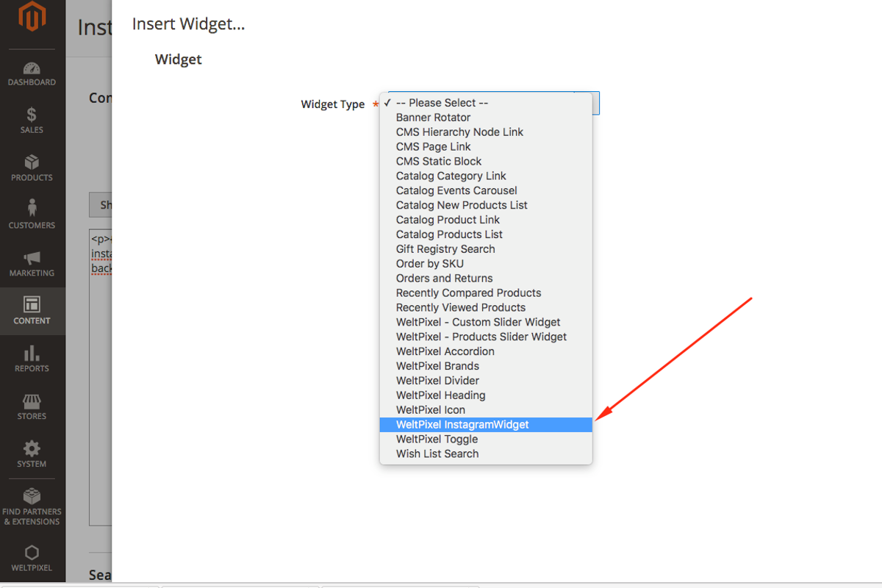Choose WeltPixel - Products Slider Widget
Image resolution: width=882 pixels, height=588 pixels.
(x=486, y=337)
